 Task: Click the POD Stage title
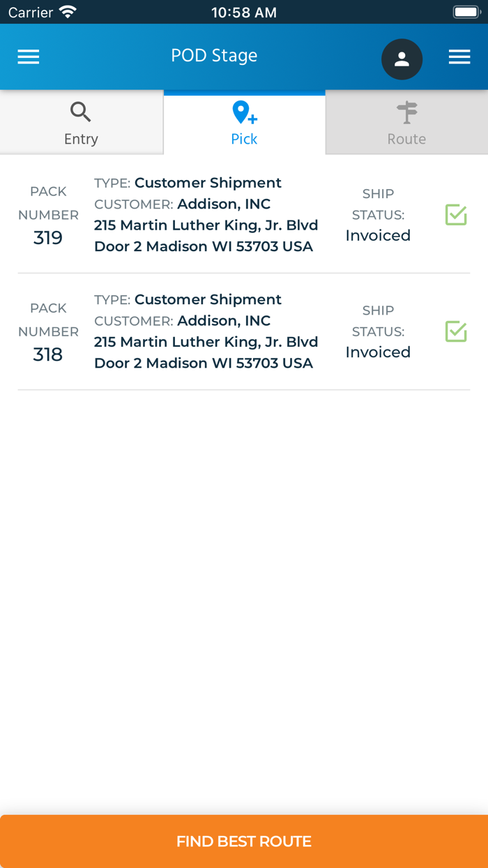click(x=214, y=56)
